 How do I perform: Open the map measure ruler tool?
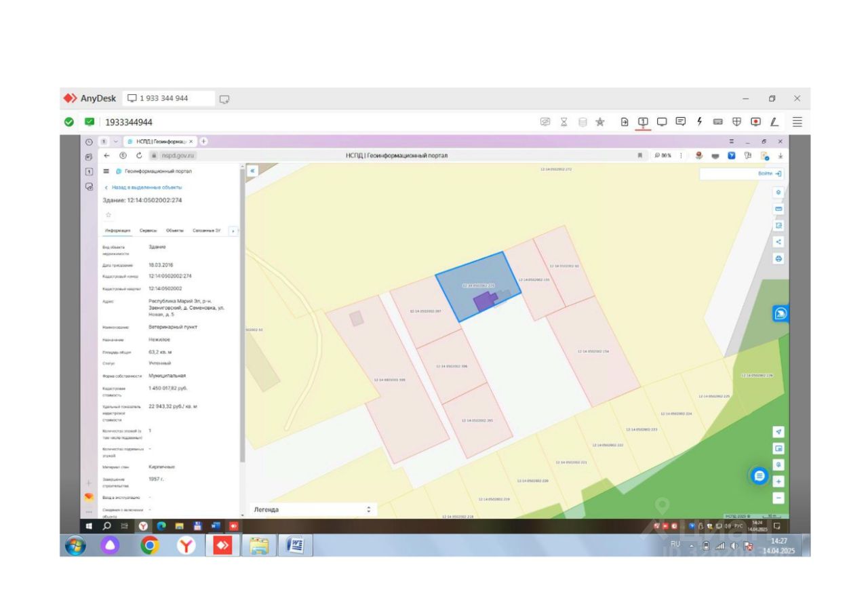(778, 209)
